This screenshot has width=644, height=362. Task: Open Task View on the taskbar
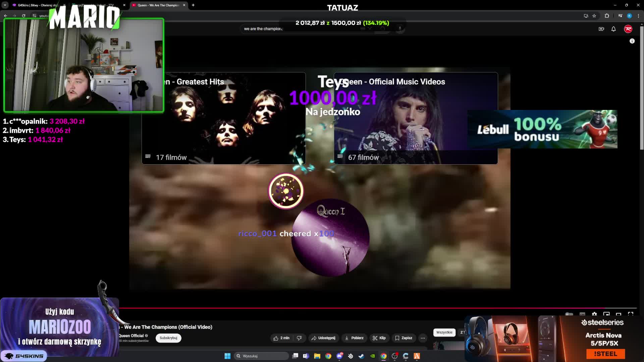tap(295, 356)
